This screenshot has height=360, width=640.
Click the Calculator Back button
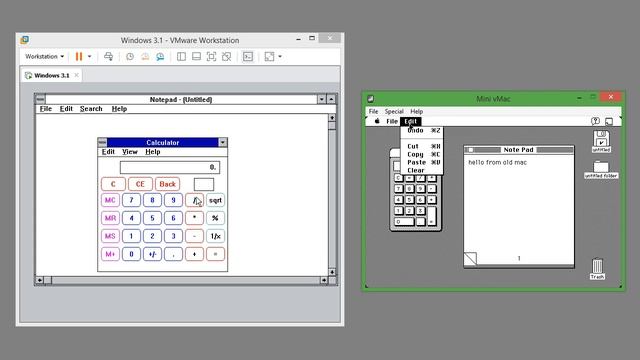pyautogui.click(x=167, y=184)
